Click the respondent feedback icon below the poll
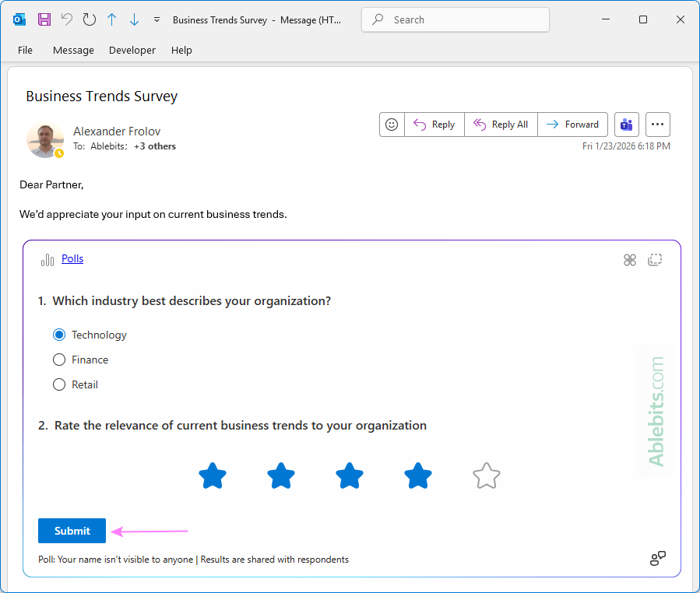 pyautogui.click(x=658, y=558)
